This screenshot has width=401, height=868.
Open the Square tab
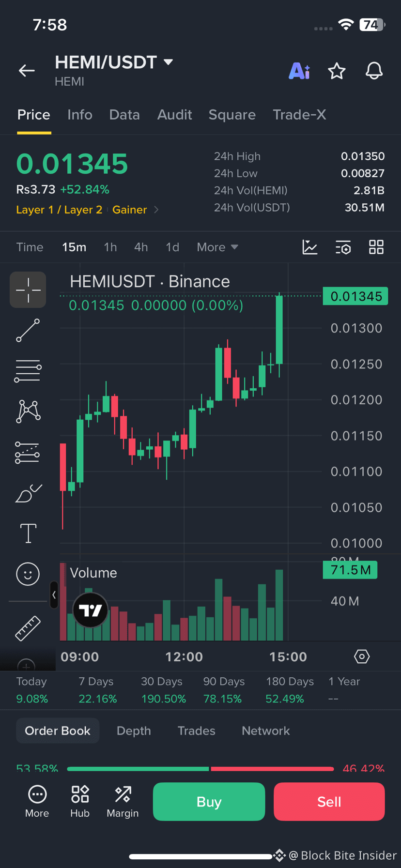(x=232, y=115)
